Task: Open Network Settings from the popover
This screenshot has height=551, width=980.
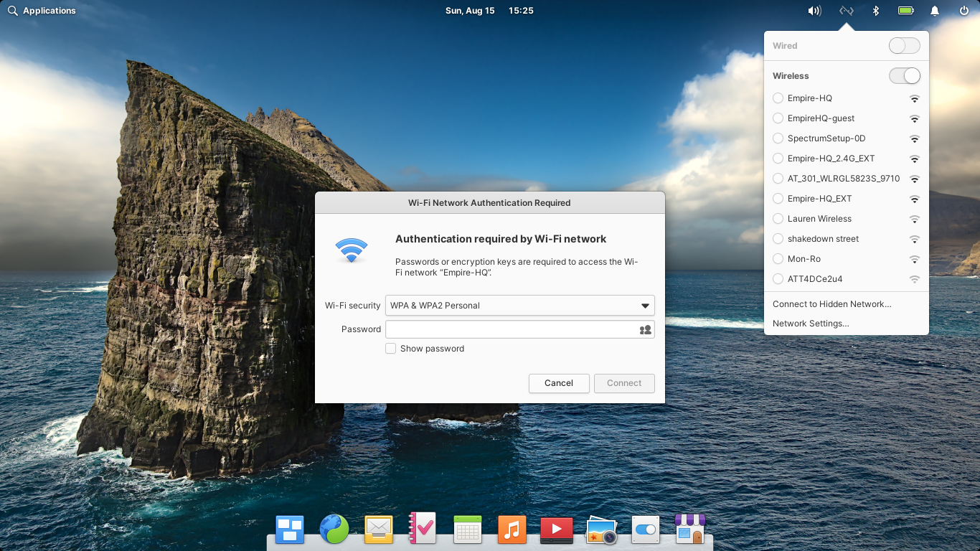Action: (x=811, y=324)
